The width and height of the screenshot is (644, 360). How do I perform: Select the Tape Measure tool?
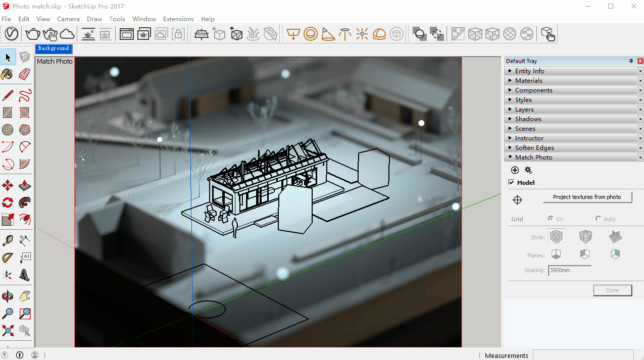[8, 241]
